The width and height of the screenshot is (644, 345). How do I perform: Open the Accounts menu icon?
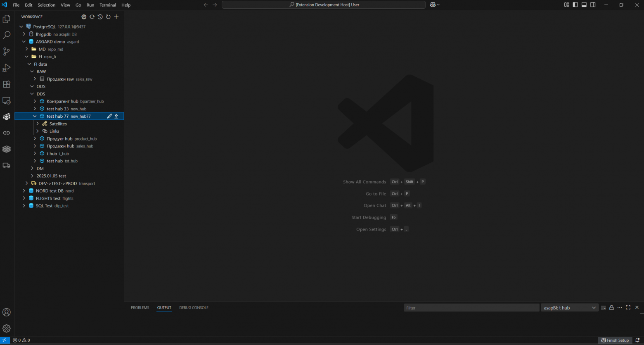coord(7,312)
